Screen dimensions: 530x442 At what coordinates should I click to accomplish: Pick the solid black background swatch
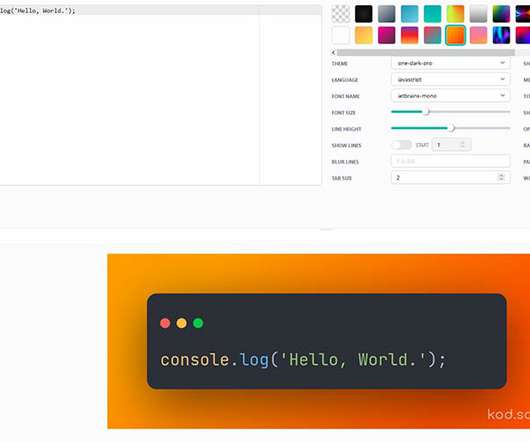pos(363,14)
